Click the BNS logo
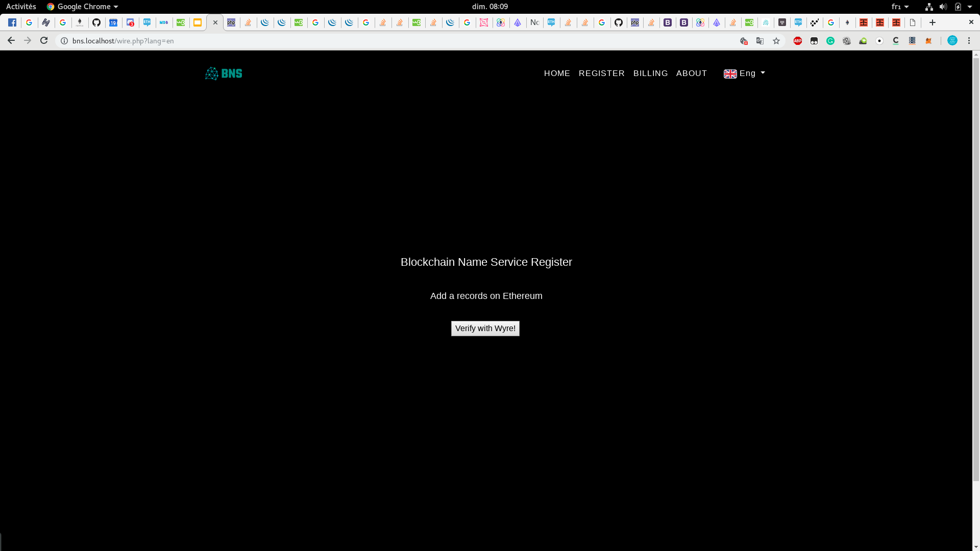 point(224,73)
